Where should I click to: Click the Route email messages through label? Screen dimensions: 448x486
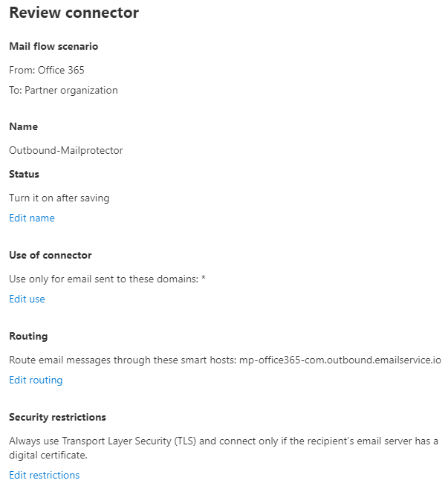[123, 360]
